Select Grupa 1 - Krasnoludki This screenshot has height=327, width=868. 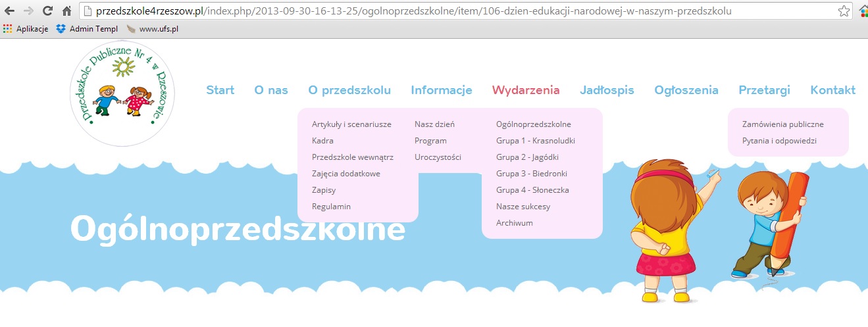[536, 141]
